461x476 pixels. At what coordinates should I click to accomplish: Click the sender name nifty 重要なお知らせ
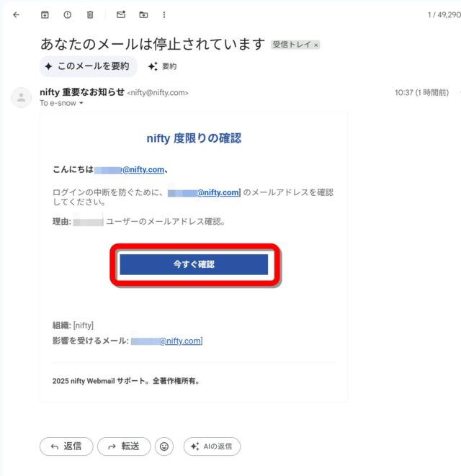(x=82, y=92)
